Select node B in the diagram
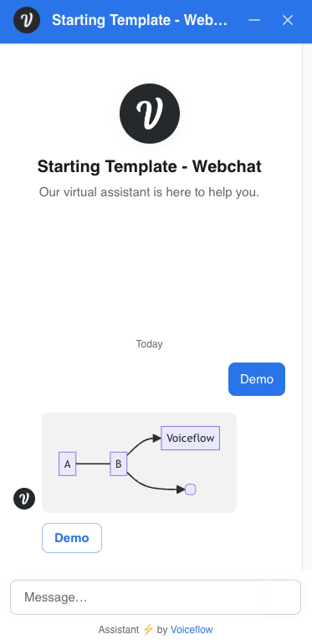The width and height of the screenshot is (312, 644). (119, 464)
